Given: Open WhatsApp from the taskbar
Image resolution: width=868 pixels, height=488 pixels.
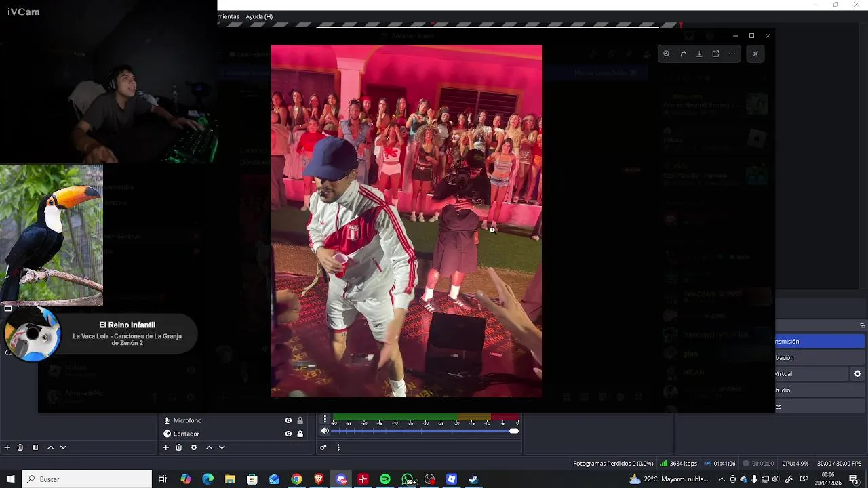Looking at the screenshot, I should 408,479.
